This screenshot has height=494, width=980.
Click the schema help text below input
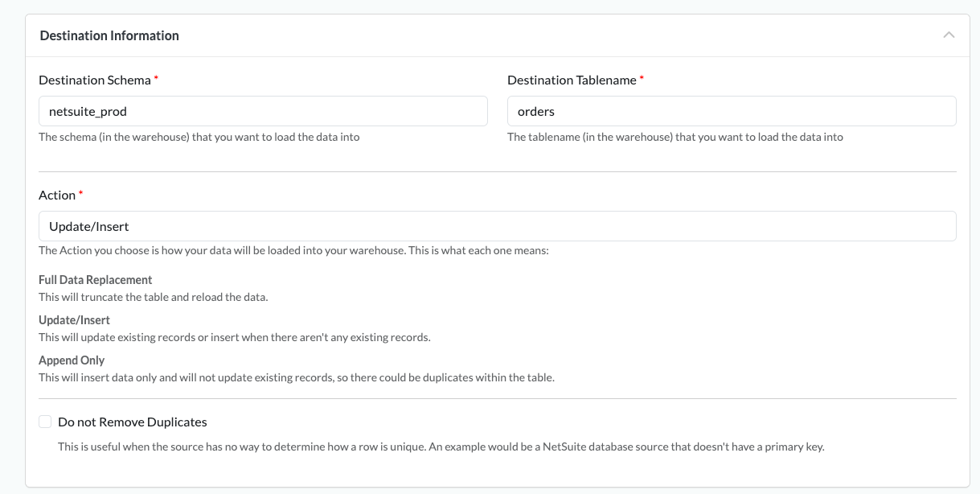(199, 137)
